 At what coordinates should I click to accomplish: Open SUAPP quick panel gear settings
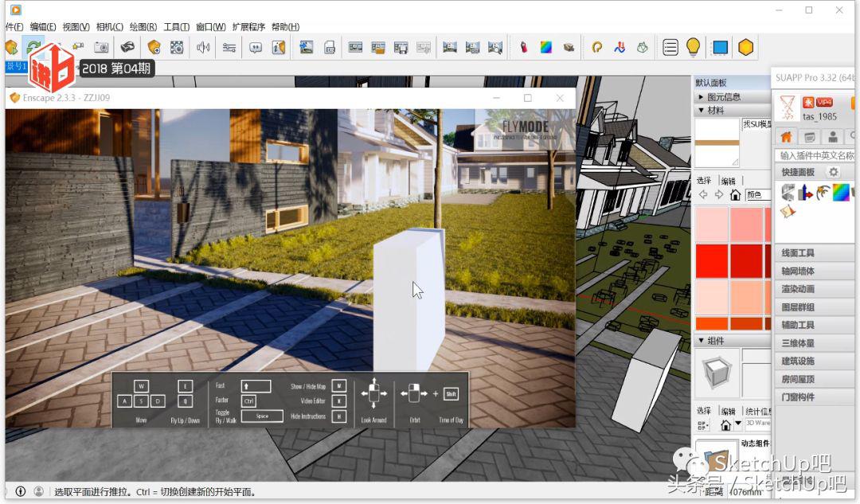coord(834,172)
